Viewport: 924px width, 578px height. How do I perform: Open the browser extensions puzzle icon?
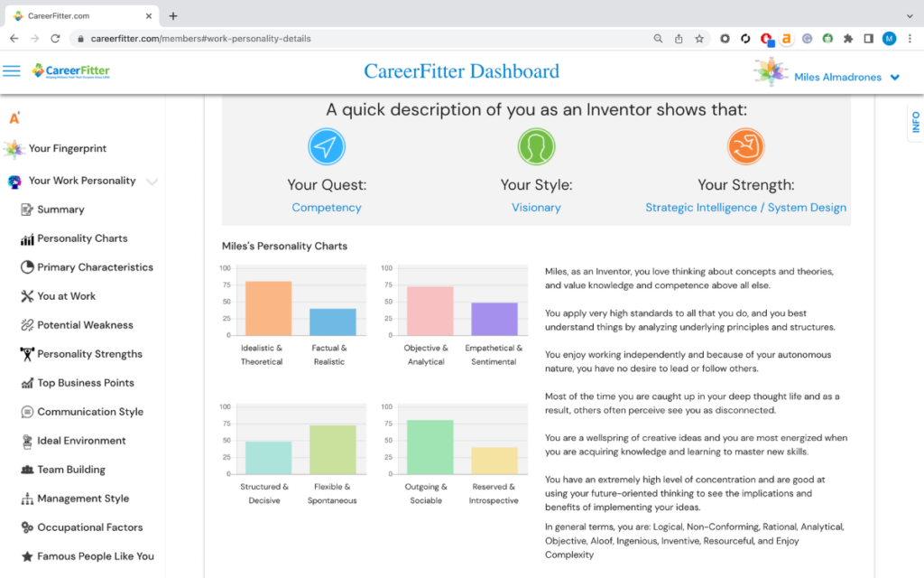(x=848, y=38)
